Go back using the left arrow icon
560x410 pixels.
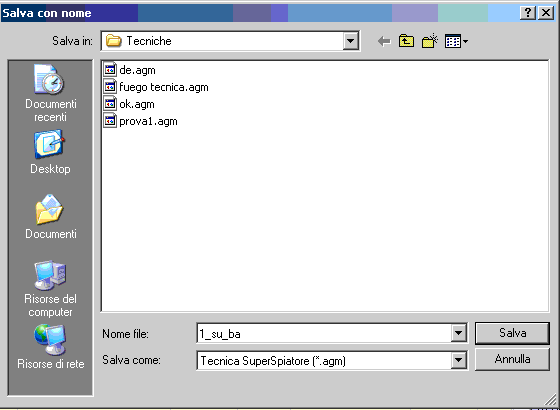click(384, 42)
